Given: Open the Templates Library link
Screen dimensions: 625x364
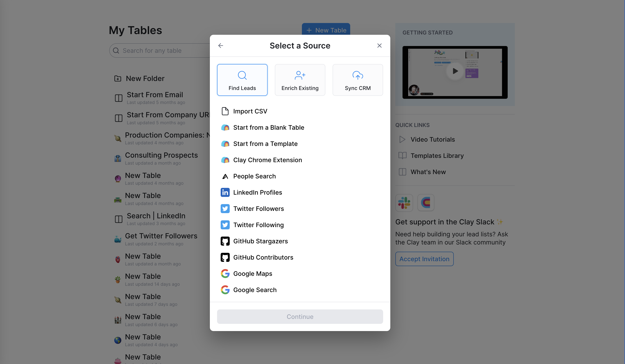Looking at the screenshot, I should coord(437,156).
